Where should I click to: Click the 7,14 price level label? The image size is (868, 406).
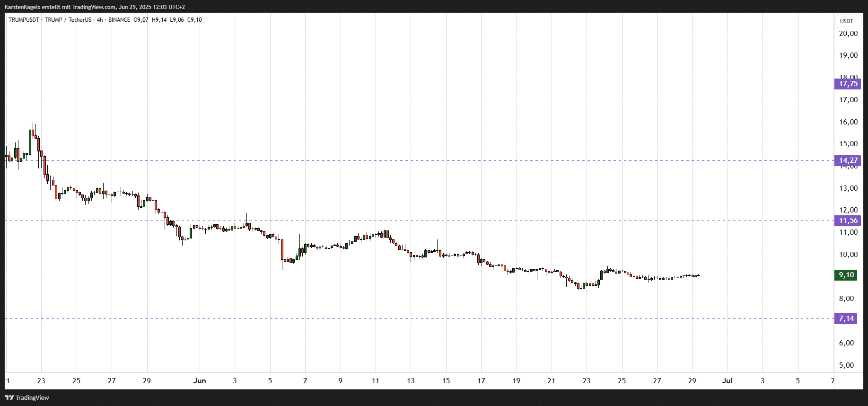(x=846, y=318)
